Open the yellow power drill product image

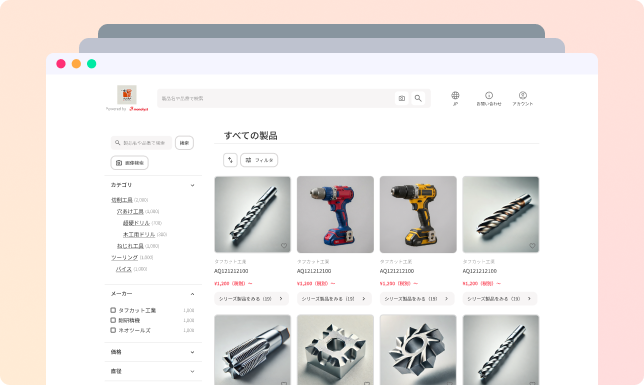point(418,214)
